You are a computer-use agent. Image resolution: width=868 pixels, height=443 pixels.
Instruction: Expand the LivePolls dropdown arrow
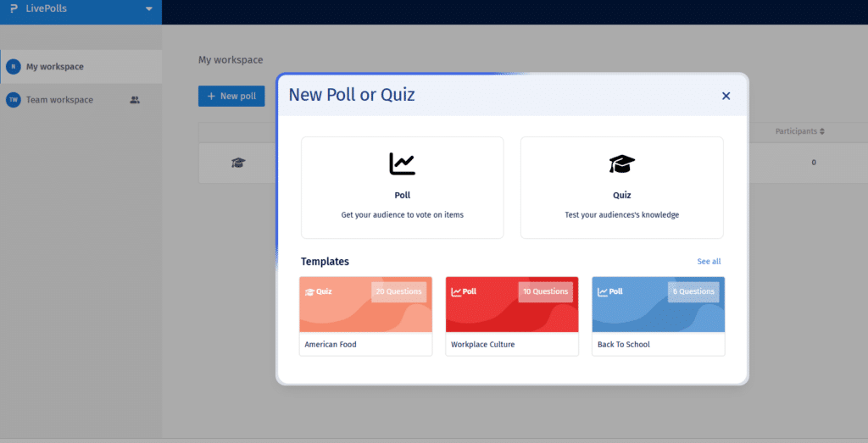tap(149, 8)
